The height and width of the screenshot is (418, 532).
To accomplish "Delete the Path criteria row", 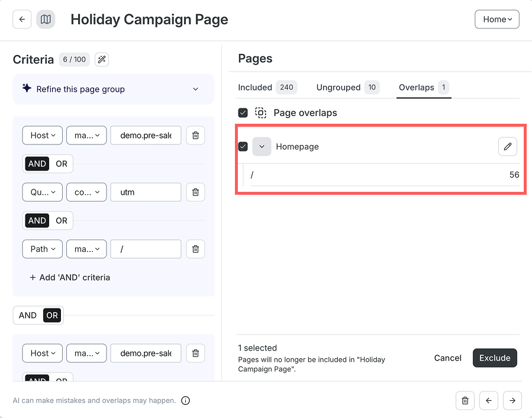I will (195, 249).
